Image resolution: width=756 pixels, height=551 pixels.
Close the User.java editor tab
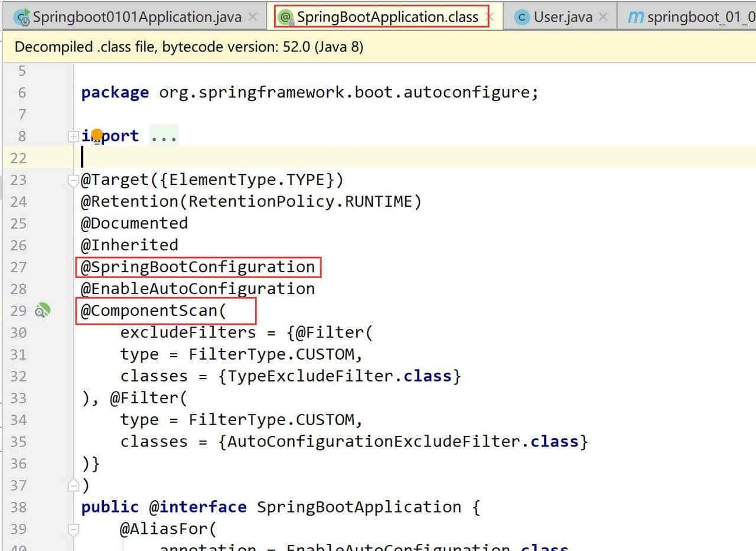click(x=602, y=17)
